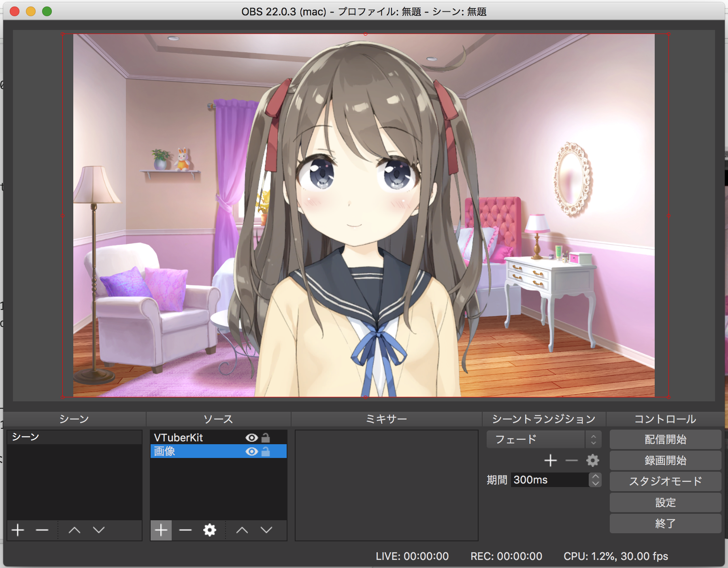Viewport: 728px width, 568px height.
Task: Open transition properties gear icon
Action: [x=593, y=460]
